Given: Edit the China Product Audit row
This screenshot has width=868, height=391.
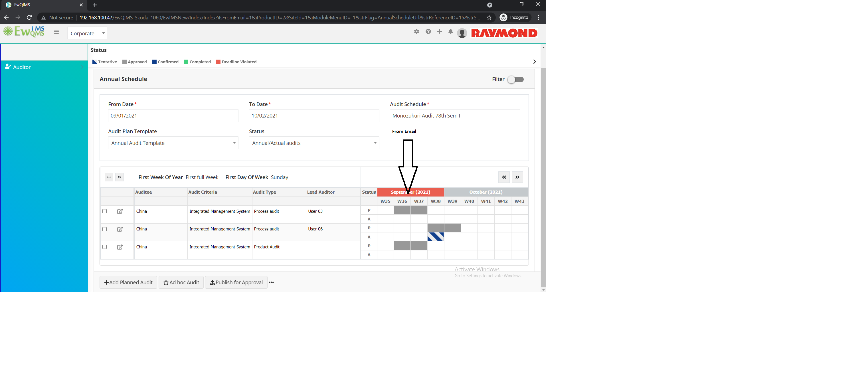Looking at the screenshot, I should pos(120,247).
